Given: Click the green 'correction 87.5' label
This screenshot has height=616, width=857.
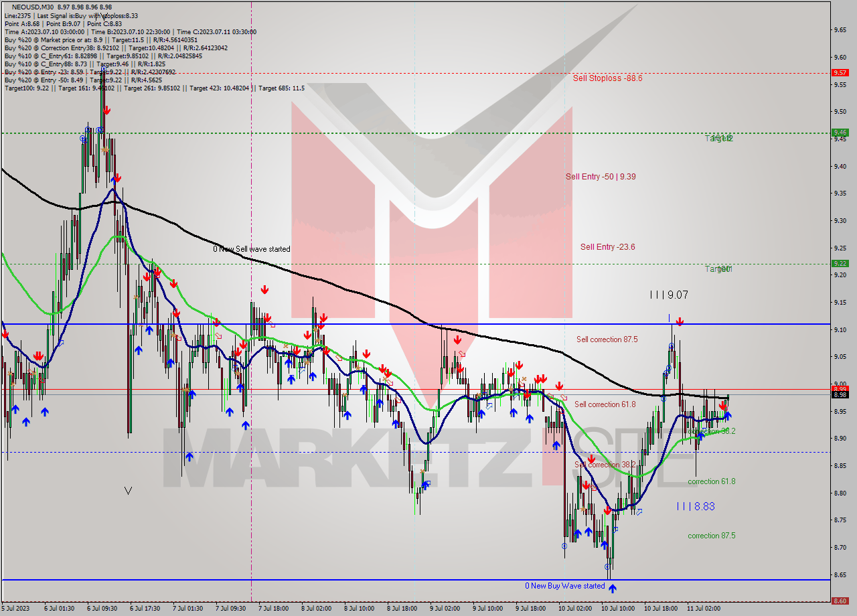Looking at the screenshot, I should click(x=711, y=536).
